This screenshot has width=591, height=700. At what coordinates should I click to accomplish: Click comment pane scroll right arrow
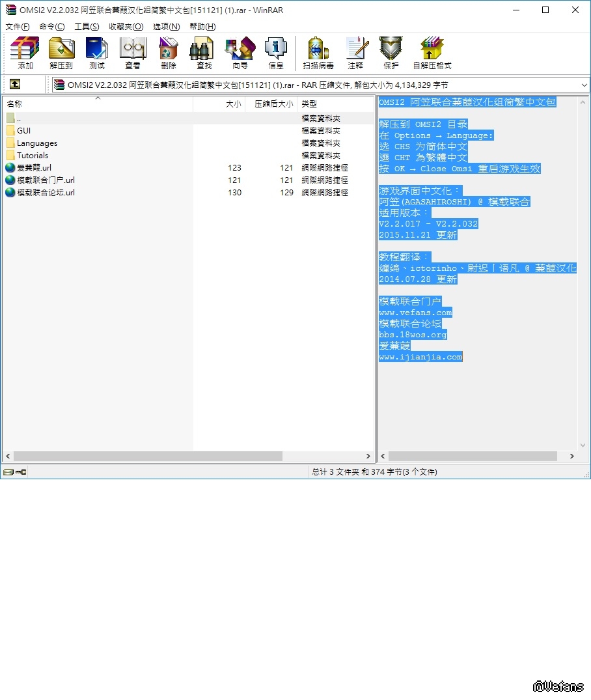pos(572,456)
